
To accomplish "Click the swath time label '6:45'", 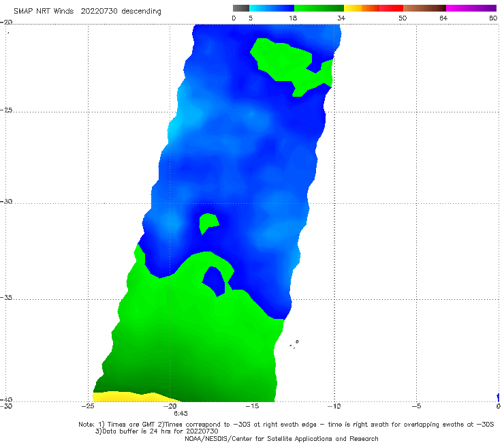I will (180, 414).
